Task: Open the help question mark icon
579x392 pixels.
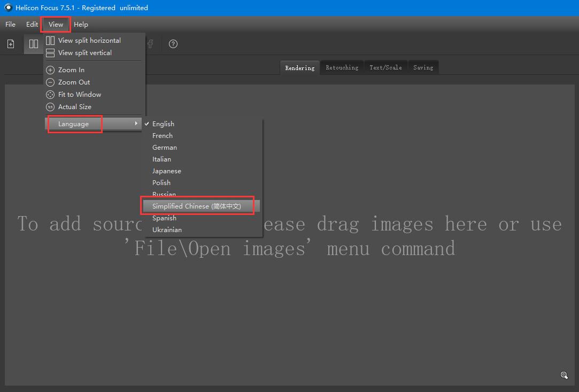Action: (173, 44)
